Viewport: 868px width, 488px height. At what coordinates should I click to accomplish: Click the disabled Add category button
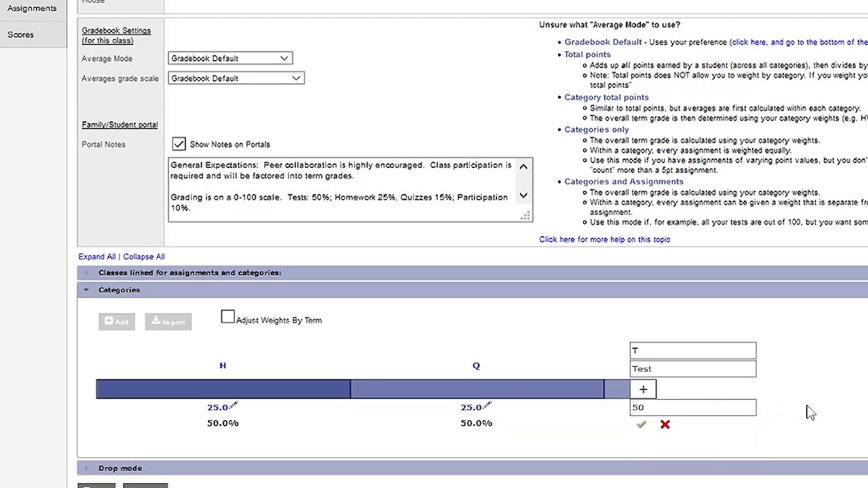pos(117,321)
